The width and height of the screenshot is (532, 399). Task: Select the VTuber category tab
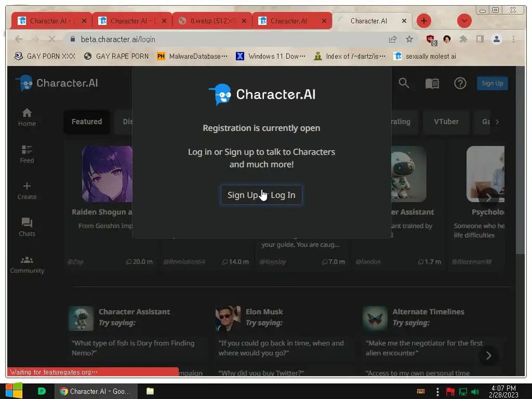pos(446,122)
